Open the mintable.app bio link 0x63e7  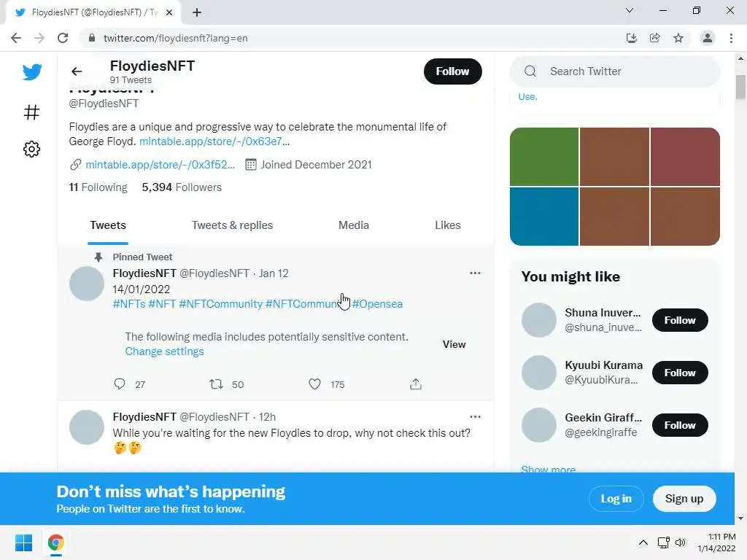(214, 141)
